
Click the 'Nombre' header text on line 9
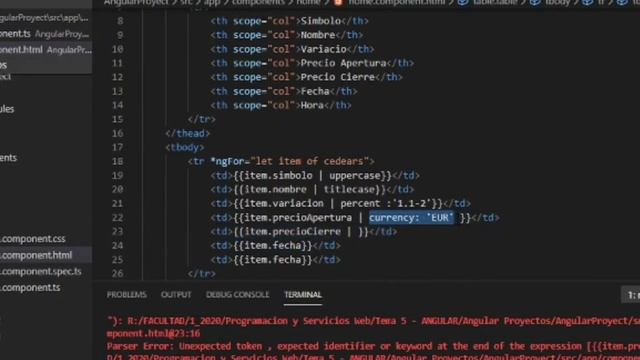coord(318,35)
